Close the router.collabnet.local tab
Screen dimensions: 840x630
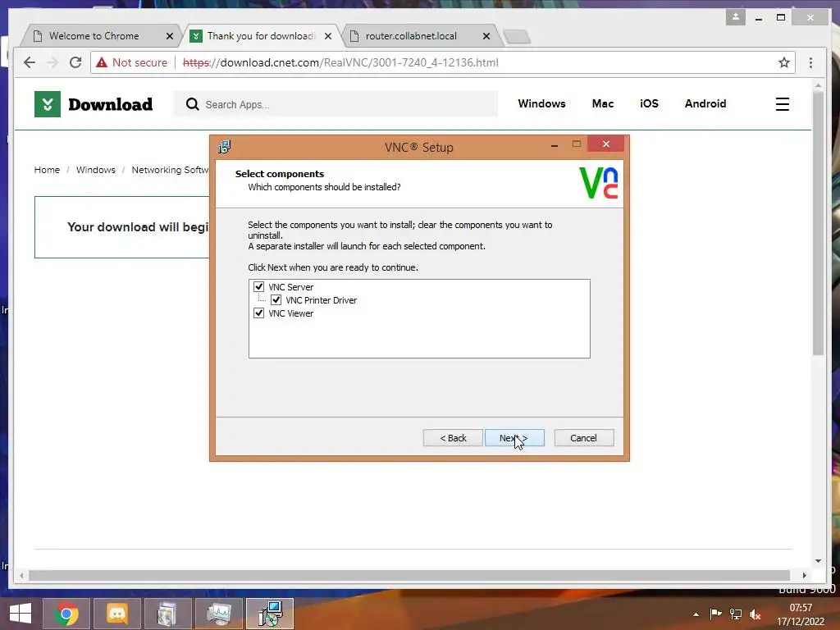coord(486,36)
